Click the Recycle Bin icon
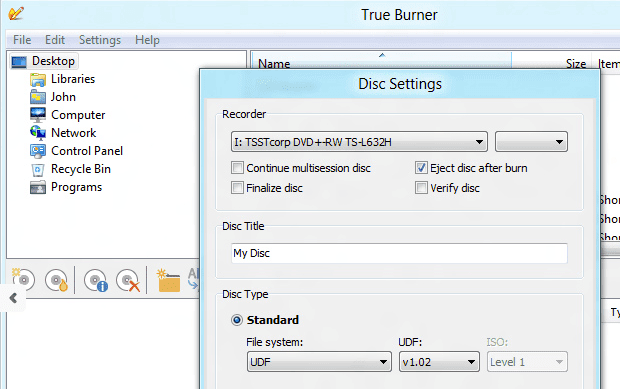Image resolution: width=620 pixels, height=389 pixels. [38, 170]
